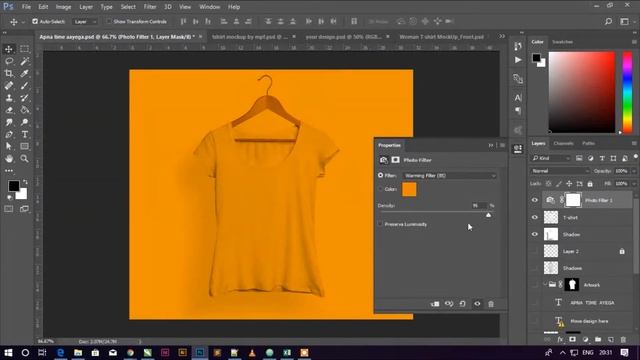Select the Zoom tool
Viewport: 640px width, 360px height.
pyautogui.click(x=24, y=158)
